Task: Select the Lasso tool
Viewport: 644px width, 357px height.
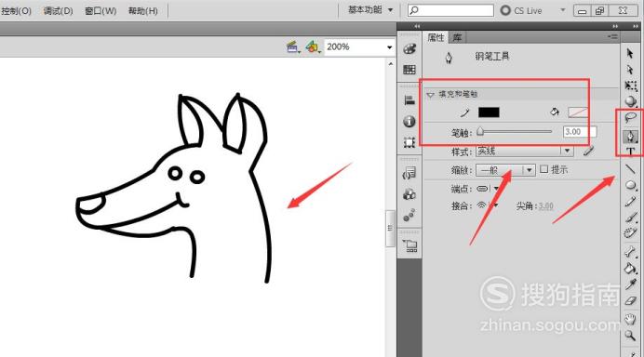Action: coord(630,118)
